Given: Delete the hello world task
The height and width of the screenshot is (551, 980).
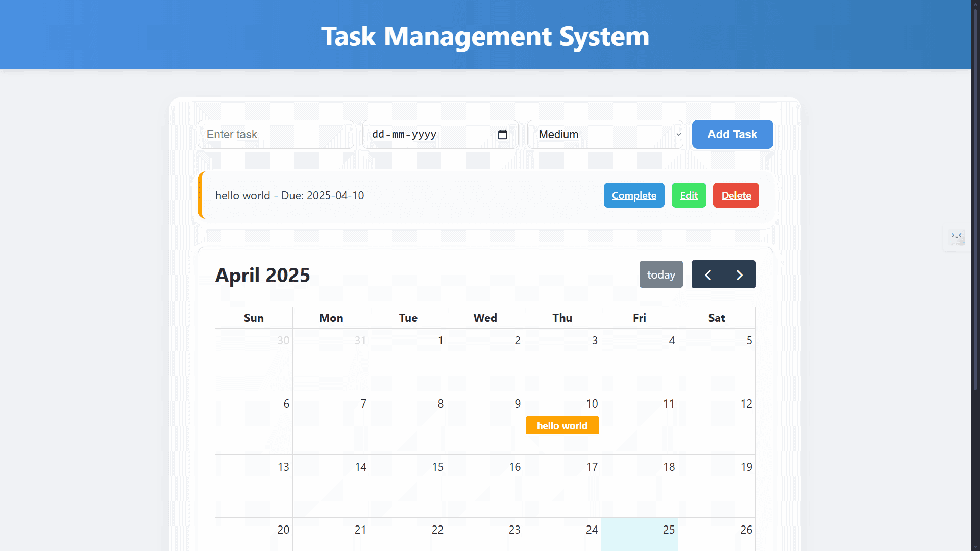Looking at the screenshot, I should [736, 195].
